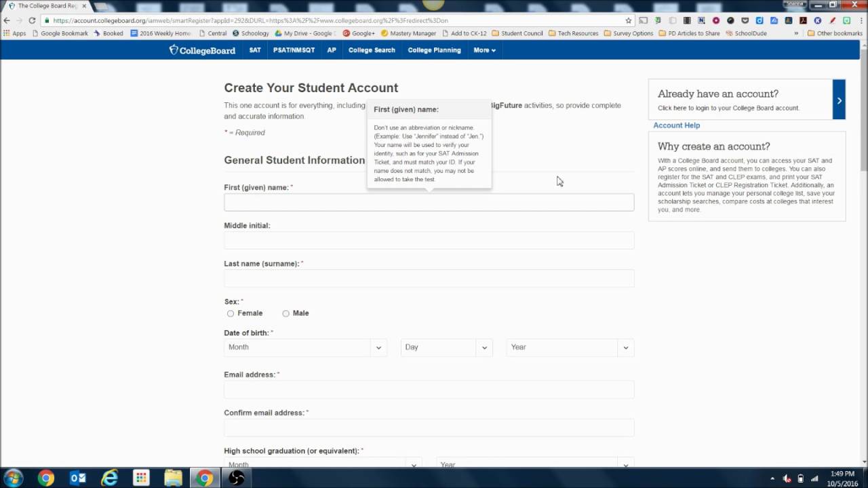
Task: Open the Mastery Manager bookmark
Action: pyautogui.click(x=408, y=33)
